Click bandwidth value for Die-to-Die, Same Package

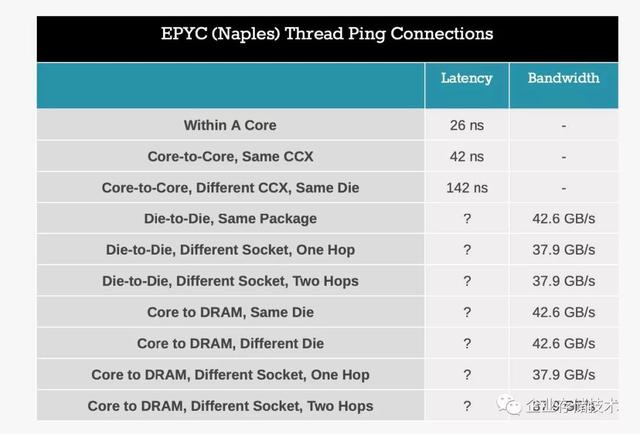(564, 219)
